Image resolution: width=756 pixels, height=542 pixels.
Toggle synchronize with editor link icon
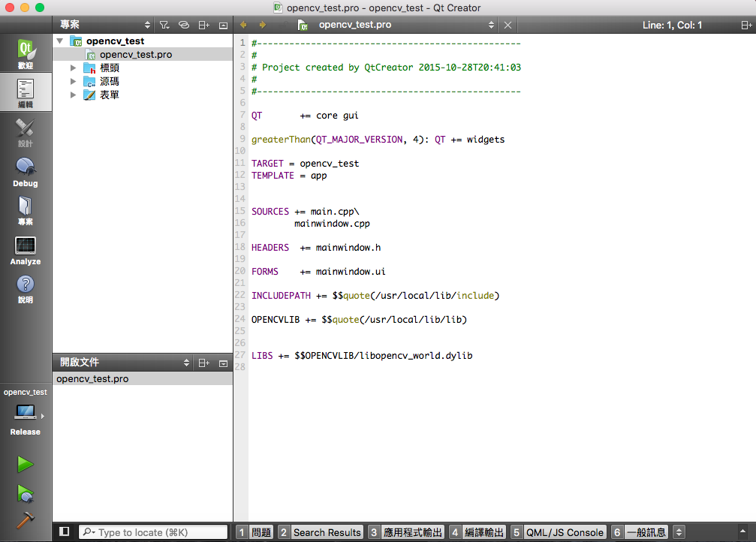pos(184,25)
